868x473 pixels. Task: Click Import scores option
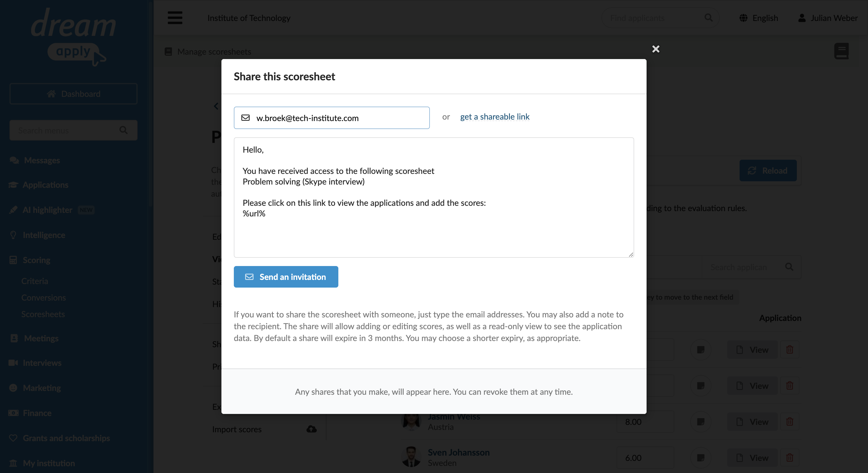click(237, 429)
